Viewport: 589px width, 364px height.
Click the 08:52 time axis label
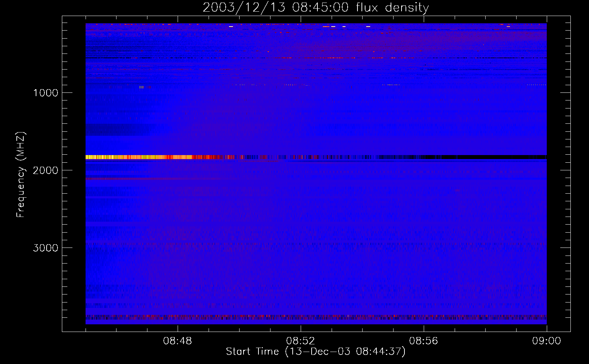coord(300,341)
